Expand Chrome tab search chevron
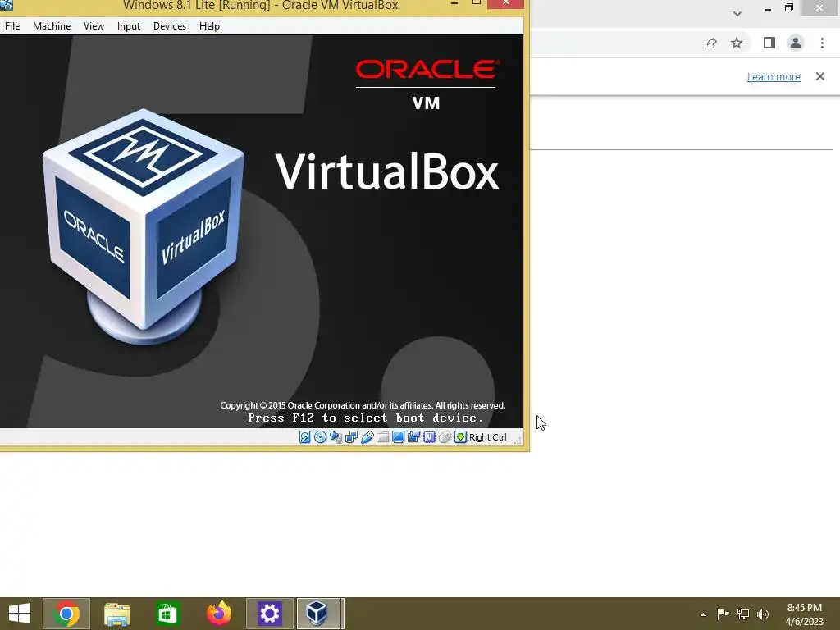The width and height of the screenshot is (840, 630). tap(737, 13)
